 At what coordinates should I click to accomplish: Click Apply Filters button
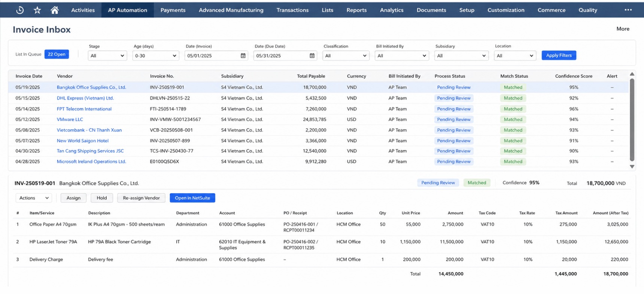click(559, 55)
